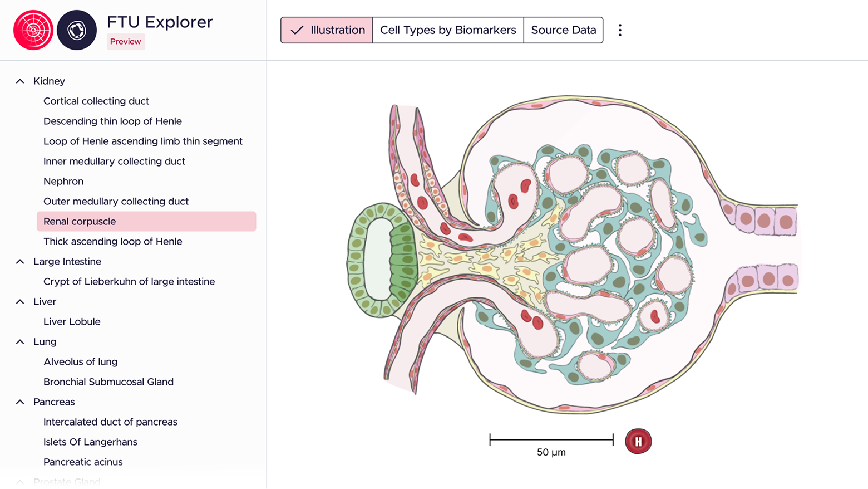The image size is (868, 489).
Task: Click the Preview badge under title
Action: [126, 42]
